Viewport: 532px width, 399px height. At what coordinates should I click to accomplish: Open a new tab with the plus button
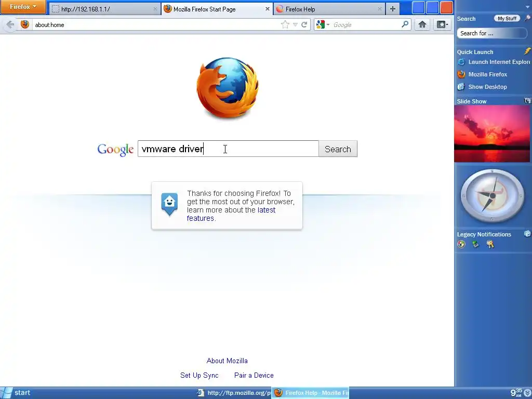click(x=393, y=9)
